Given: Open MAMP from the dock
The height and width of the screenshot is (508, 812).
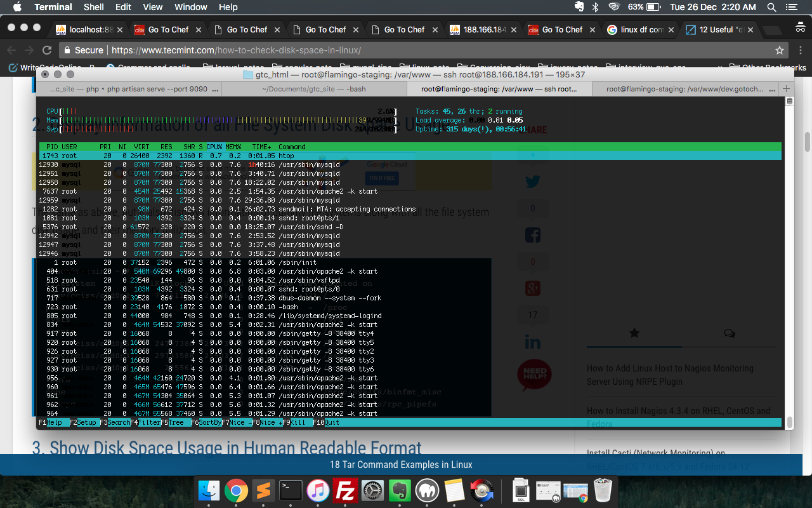Looking at the screenshot, I should [x=428, y=491].
